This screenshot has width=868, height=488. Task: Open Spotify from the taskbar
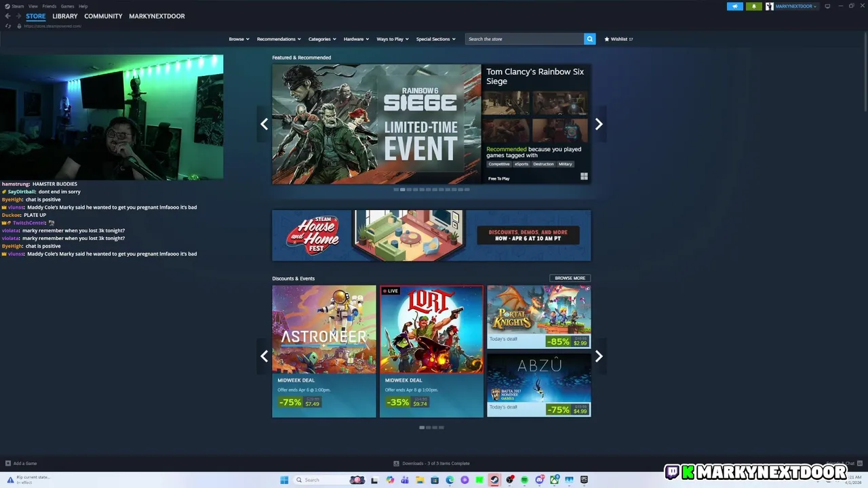[524, 480]
